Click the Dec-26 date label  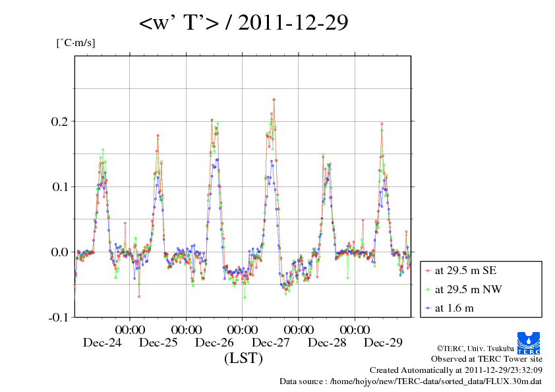[214, 343]
